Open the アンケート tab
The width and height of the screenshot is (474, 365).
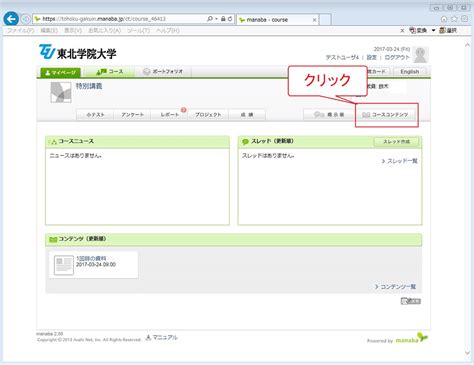click(x=132, y=114)
